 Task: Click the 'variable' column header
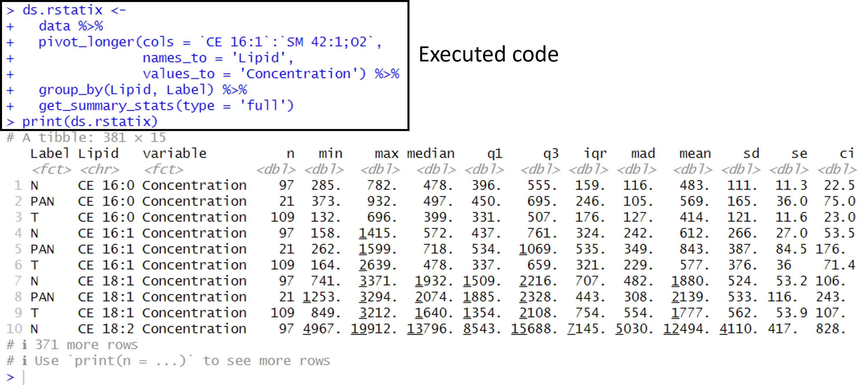(x=174, y=153)
